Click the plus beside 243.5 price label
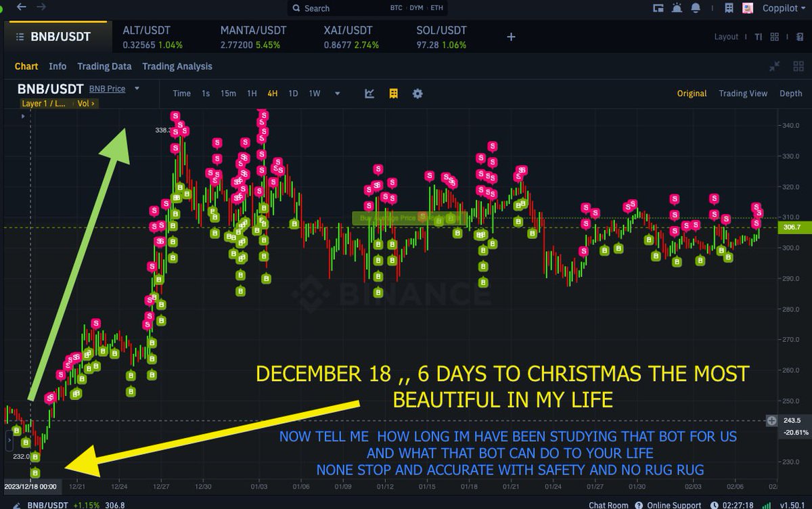This screenshot has height=509, width=812. coord(771,420)
